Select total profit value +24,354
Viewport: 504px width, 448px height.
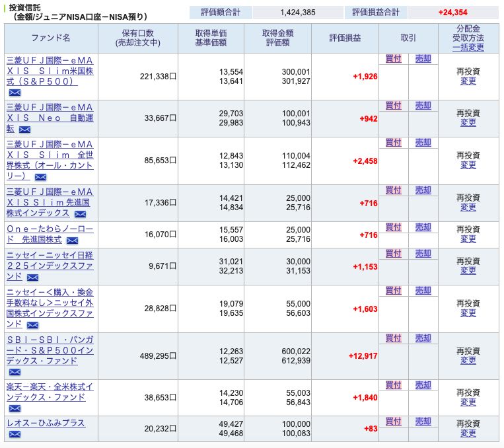(x=453, y=13)
